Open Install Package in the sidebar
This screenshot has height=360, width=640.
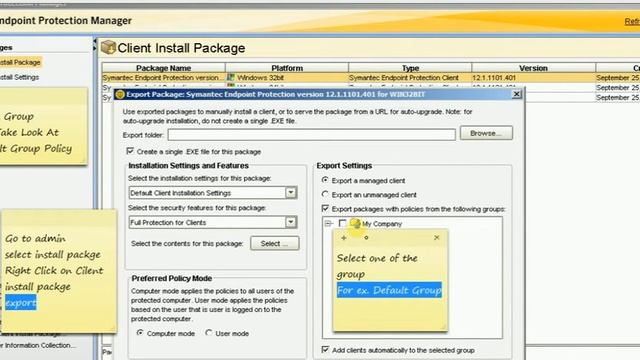click(x=20, y=62)
